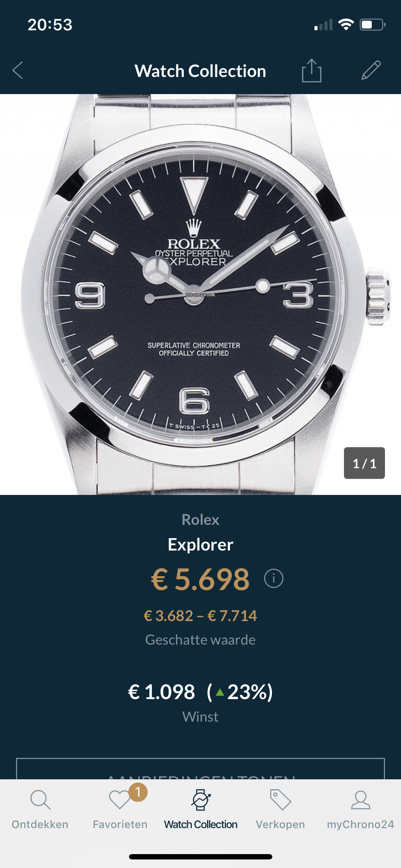
Task: Tap the value range € 3.682 – € 7.714
Action: (200, 616)
